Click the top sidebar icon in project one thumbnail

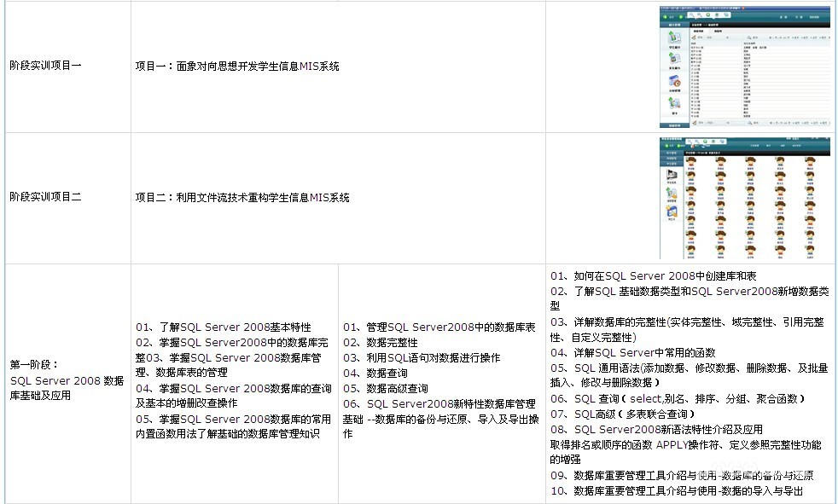pos(674,38)
